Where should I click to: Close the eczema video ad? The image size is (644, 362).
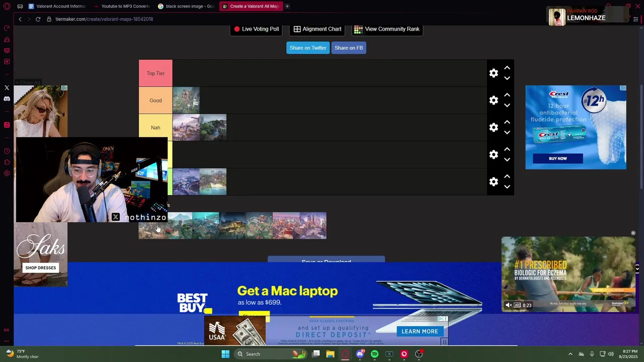pos(633,233)
